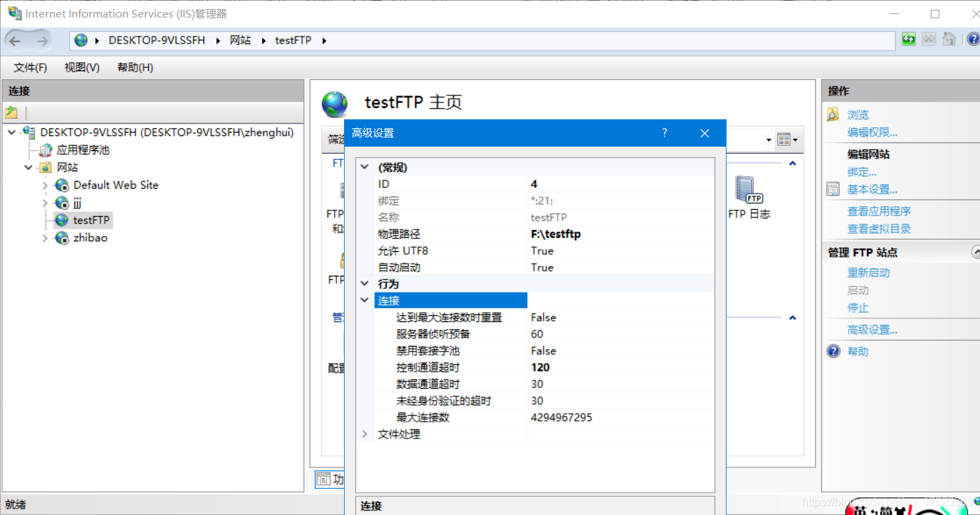This screenshot has width=980, height=515.
Task: Select the 服务器侦听预备 property row
Action: click(x=544, y=334)
